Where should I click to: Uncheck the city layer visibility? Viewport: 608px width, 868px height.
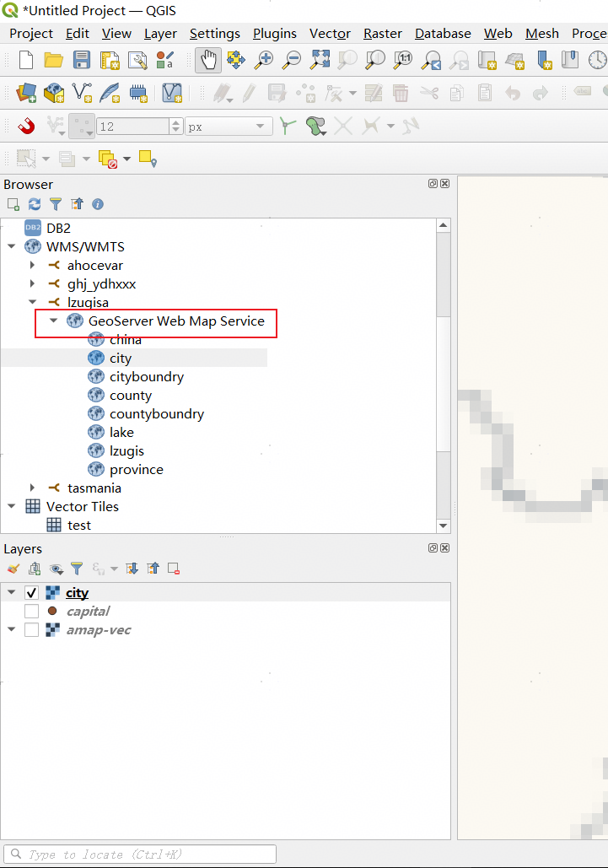click(31, 593)
